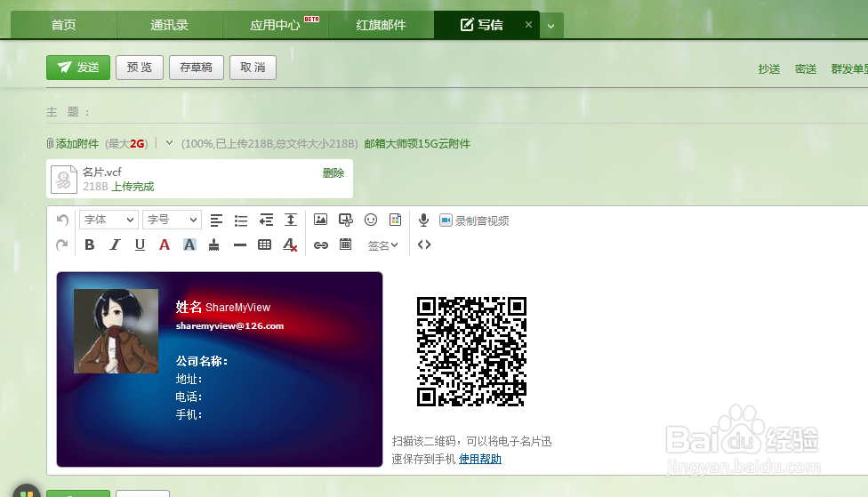Click the 姓名 ShareMyView name text
Screen dimensions: 868x497
(x=222, y=307)
